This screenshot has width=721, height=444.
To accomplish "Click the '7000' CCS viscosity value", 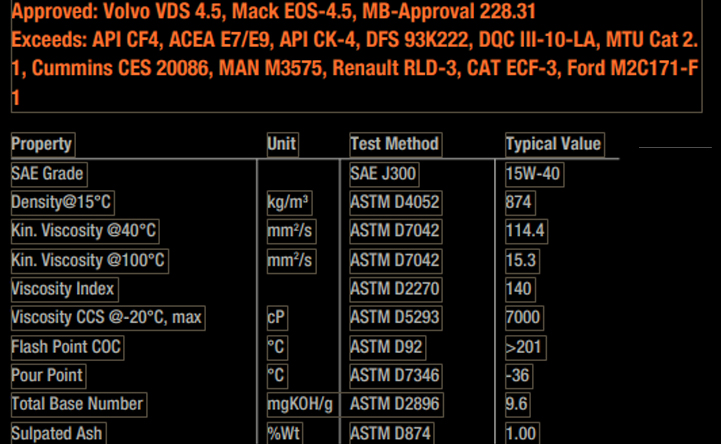I will tap(524, 318).
